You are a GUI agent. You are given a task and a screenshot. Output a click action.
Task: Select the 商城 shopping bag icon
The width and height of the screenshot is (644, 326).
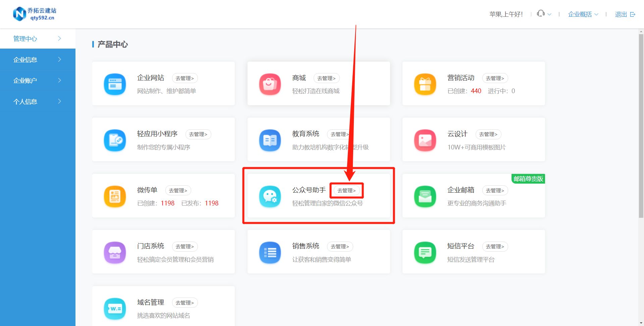click(270, 84)
